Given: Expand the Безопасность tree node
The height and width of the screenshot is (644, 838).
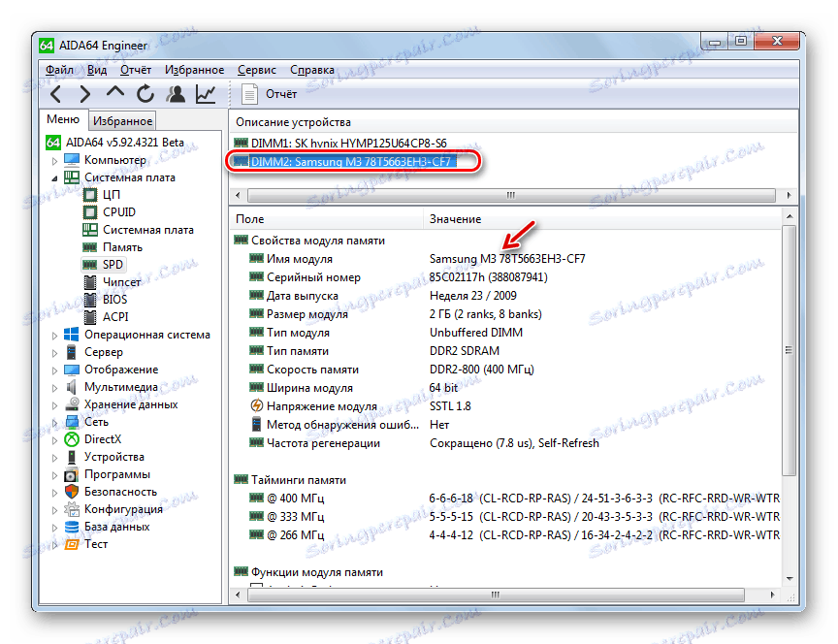Looking at the screenshot, I should point(54,493).
